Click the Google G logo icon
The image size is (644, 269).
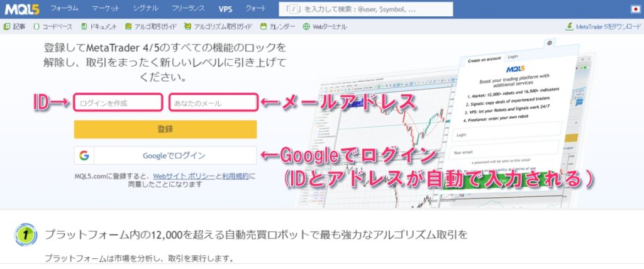84,155
